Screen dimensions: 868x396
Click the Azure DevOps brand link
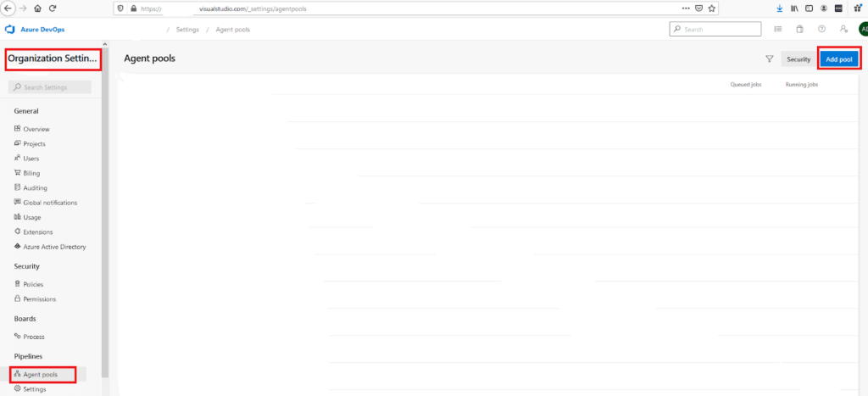pos(42,30)
